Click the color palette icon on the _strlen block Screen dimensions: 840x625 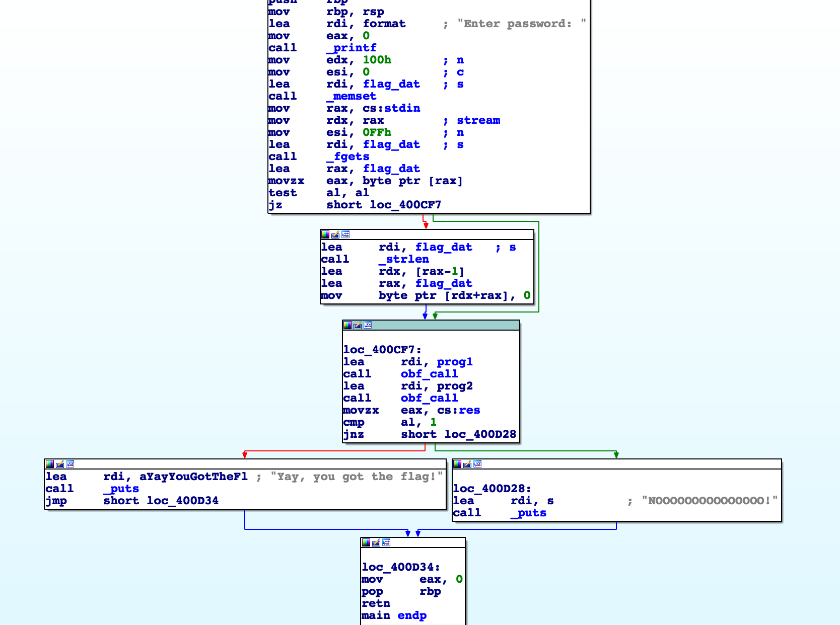tap(325, 235)
